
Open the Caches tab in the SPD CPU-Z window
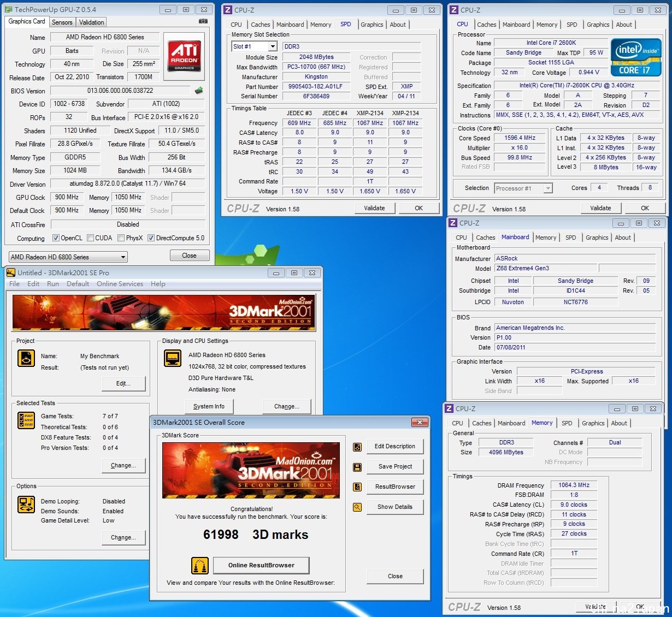(x=261, y=25)
